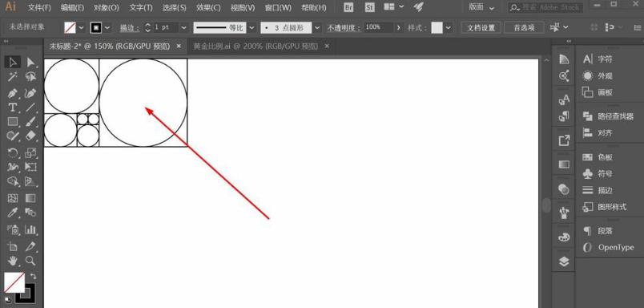The image size is (644, 308).
Task: Click the 首选项 button
Action: [524, 27]
